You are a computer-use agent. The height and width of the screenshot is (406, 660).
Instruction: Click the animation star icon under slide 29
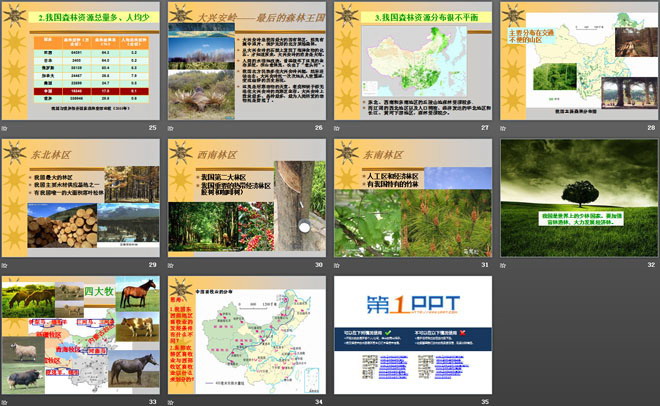(7, 265)
